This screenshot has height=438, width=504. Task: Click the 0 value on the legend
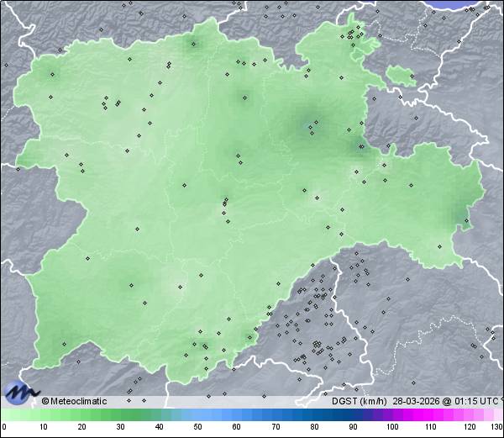tap(3, 427)
